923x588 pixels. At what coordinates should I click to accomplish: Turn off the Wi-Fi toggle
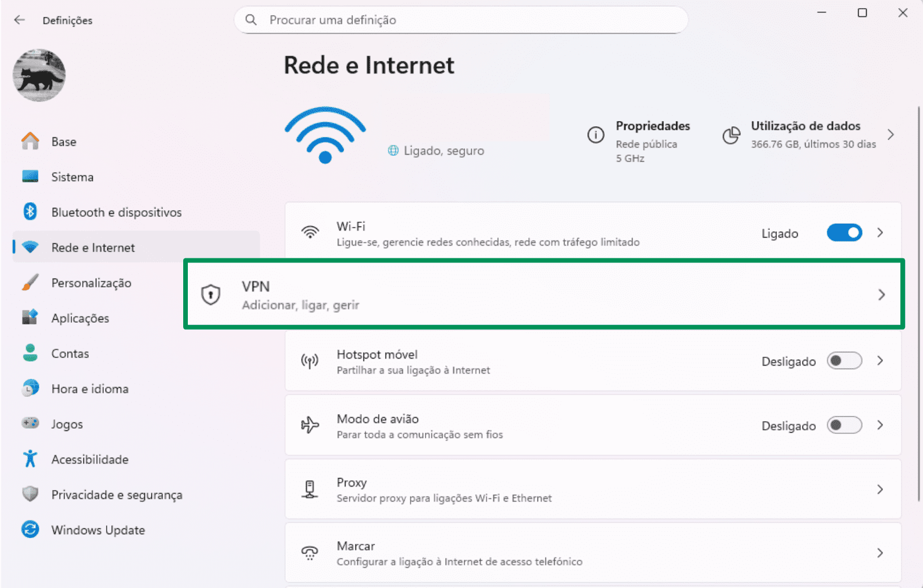point(844,233)
